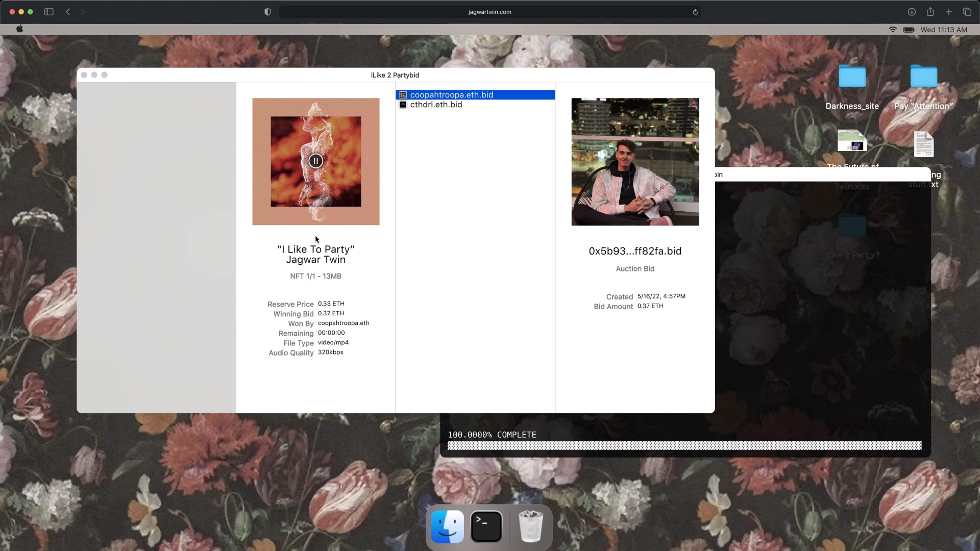Screen dimensions: 980x551
Task: Open The Future of Twin.xlsx spreadsheet
Action: [x=852, y=142]
